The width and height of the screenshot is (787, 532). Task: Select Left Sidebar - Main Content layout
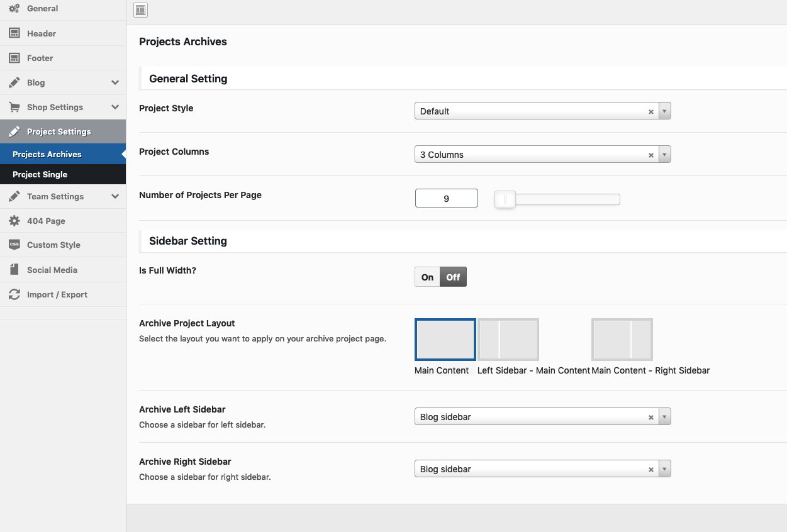(x=508, y=340)
